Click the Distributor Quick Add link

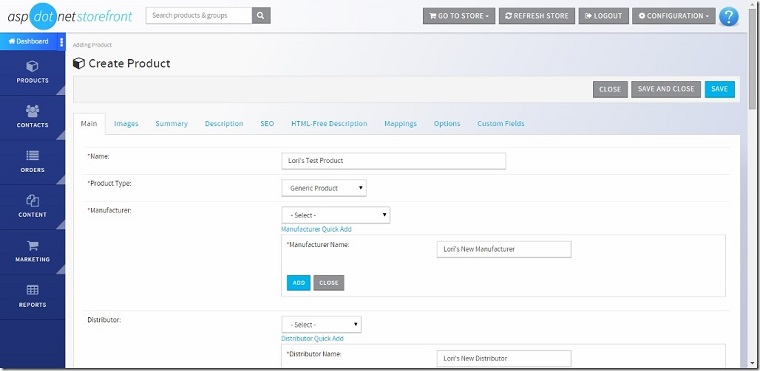(312, 339)
